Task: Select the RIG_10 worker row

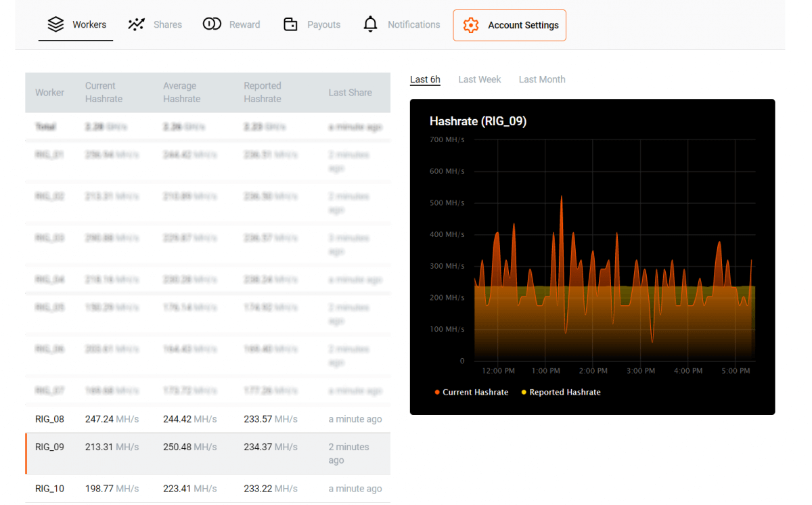Action: click(x=208, y=489)
